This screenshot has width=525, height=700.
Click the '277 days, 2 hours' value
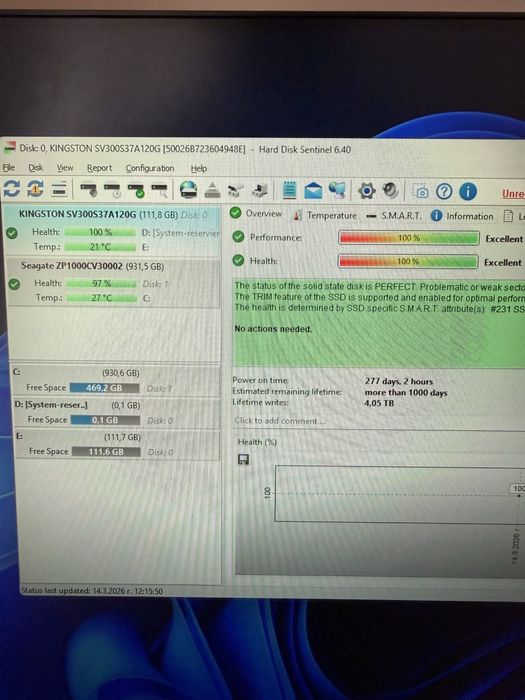(x=399, y=381)
